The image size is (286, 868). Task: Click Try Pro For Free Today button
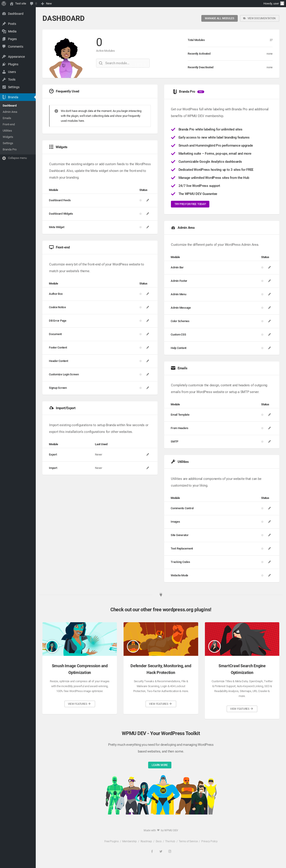click(x=190, y=204)
